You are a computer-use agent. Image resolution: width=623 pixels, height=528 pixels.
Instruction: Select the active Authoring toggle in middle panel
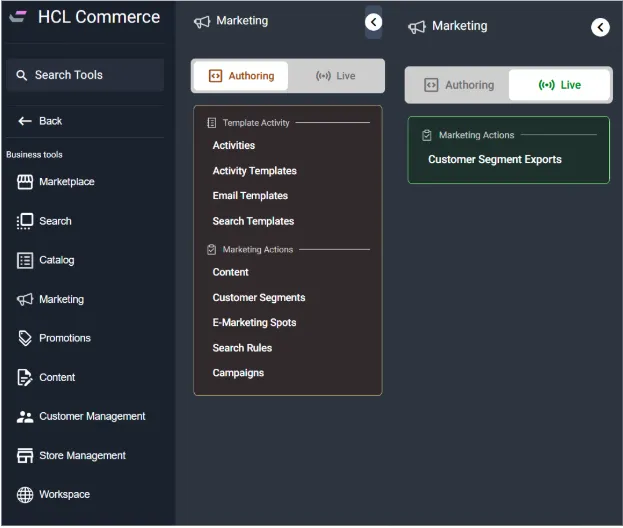coord(240,76)
